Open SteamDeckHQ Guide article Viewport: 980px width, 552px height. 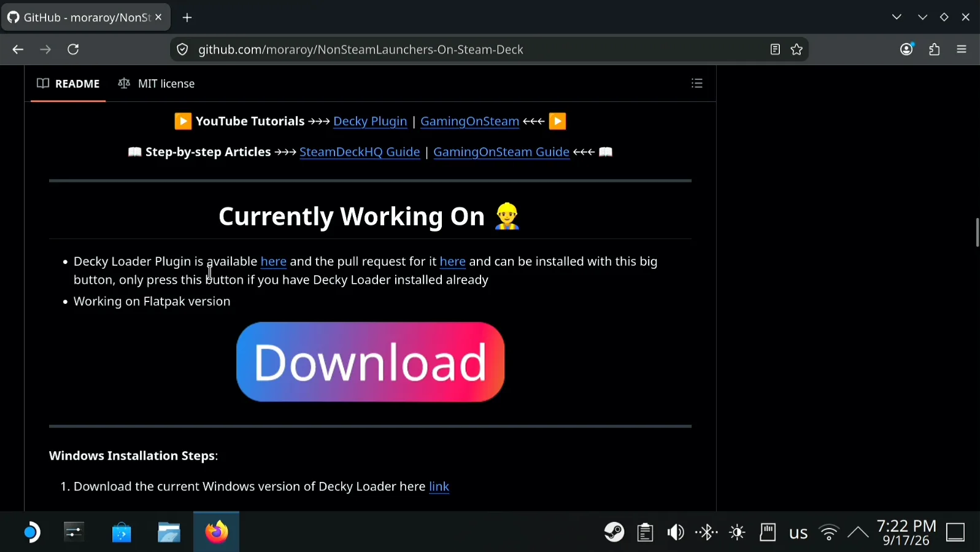(x=360, y=152)
